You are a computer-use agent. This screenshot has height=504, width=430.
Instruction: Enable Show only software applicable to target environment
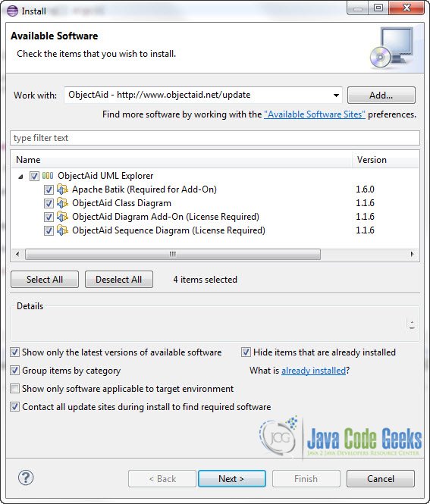tap(14, 389)
